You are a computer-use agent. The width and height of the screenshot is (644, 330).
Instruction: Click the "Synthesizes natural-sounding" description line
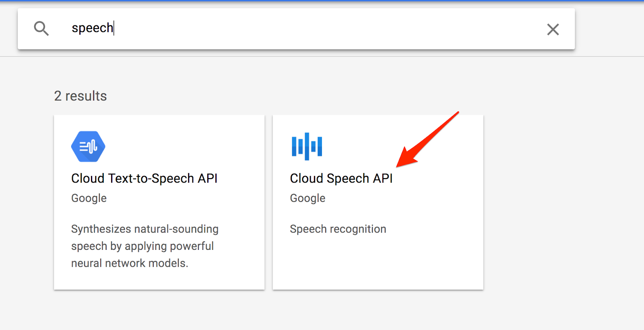coord(144,229)
